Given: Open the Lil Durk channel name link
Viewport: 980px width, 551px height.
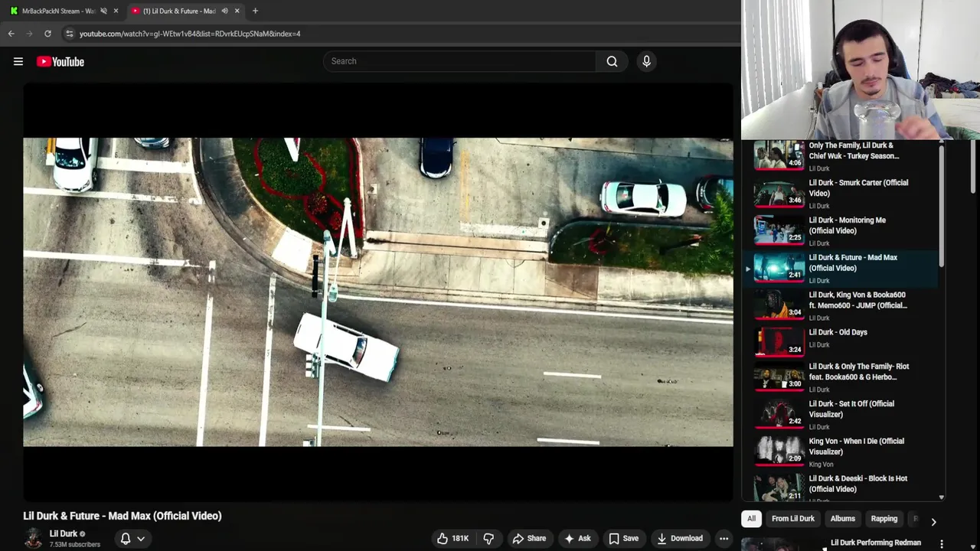Looking at the screenshot, I should 63,533.
